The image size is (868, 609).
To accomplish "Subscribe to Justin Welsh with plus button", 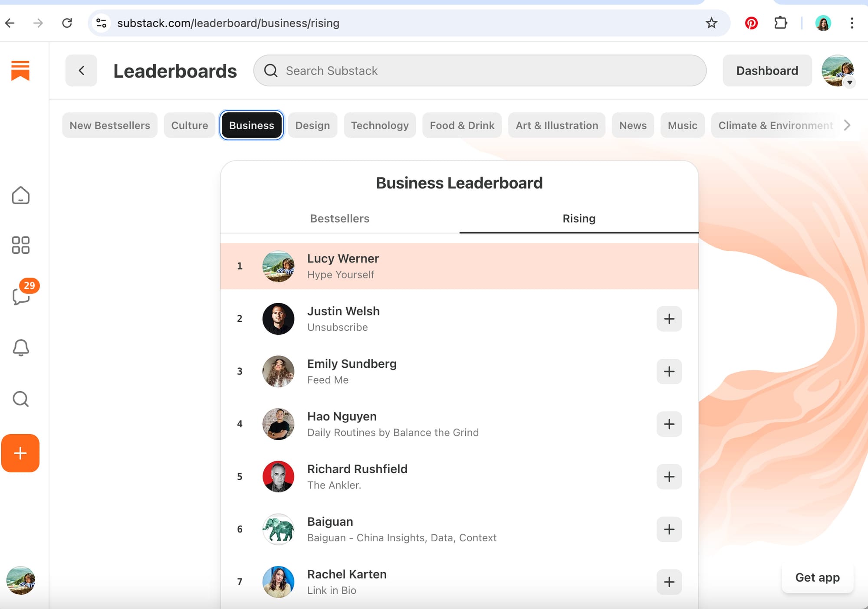I will tap(669, 319).
